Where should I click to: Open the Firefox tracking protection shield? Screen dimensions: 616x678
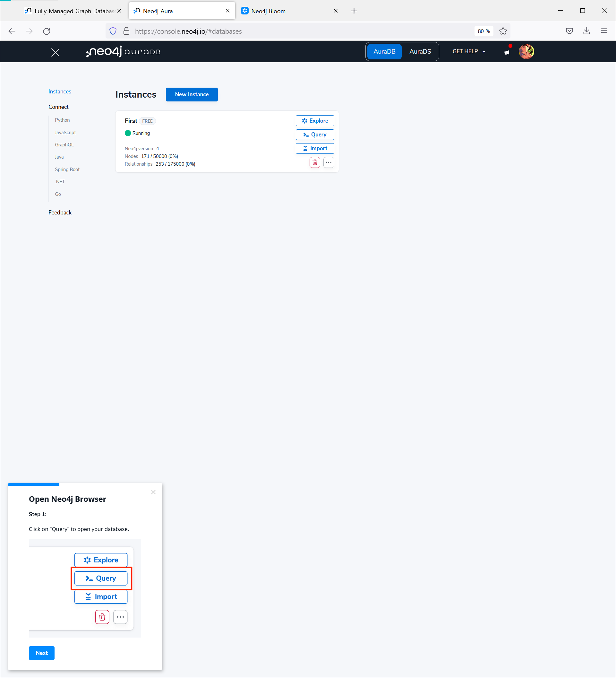pos(113,31)
